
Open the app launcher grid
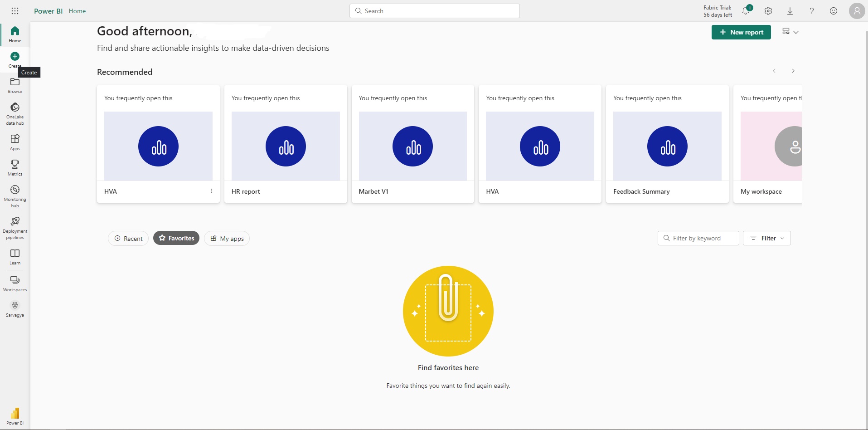15,11
